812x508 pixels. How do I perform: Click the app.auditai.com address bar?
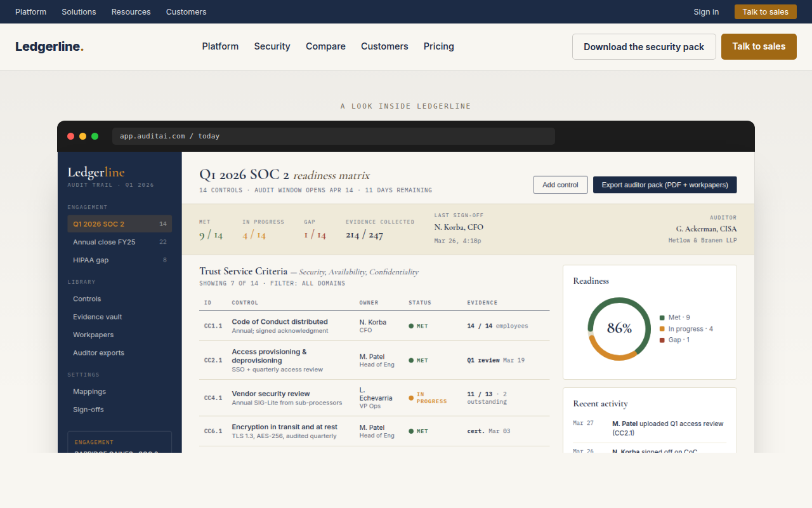334,136
